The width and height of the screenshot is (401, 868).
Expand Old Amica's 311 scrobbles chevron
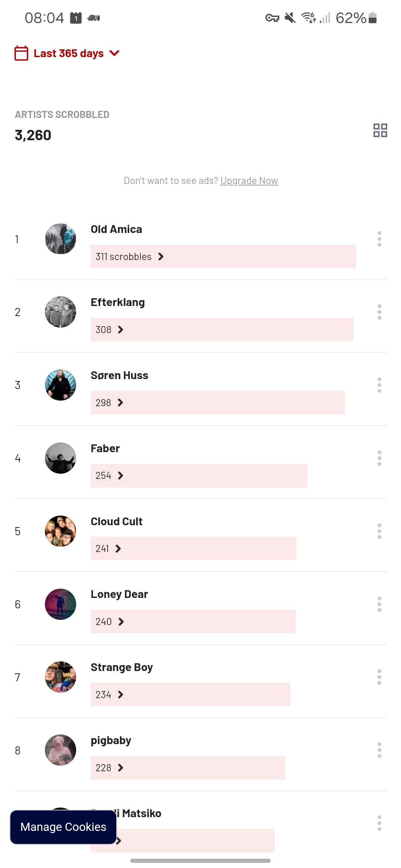[x=161, y=257]
